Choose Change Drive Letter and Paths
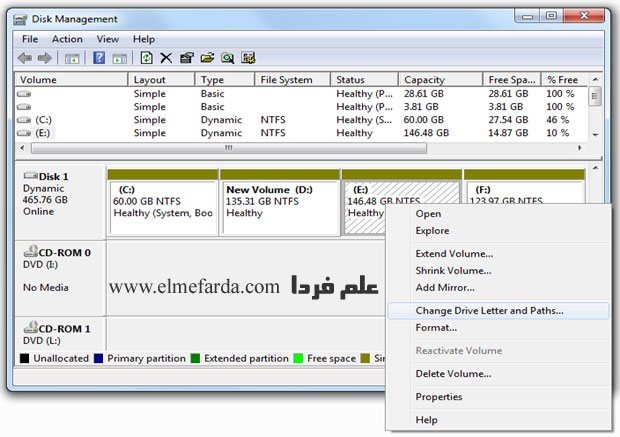The height and width of the screenshot is (437, 620). coord(489,310)
